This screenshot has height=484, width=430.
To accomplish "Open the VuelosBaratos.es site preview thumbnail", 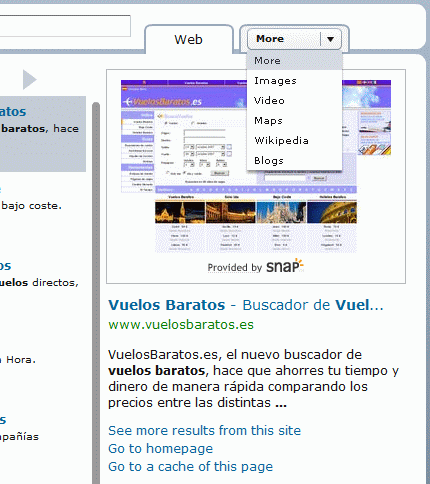I will click(x=256, y=166).
